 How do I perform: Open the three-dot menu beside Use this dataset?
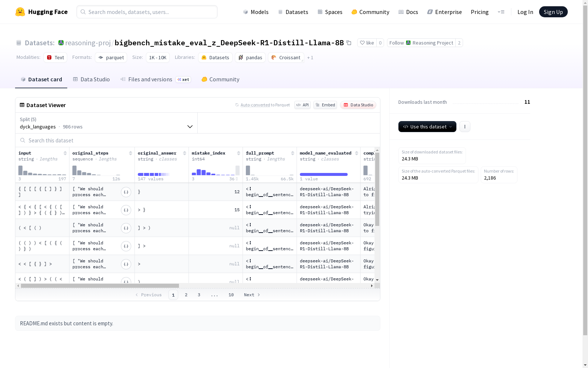(465, 127)
